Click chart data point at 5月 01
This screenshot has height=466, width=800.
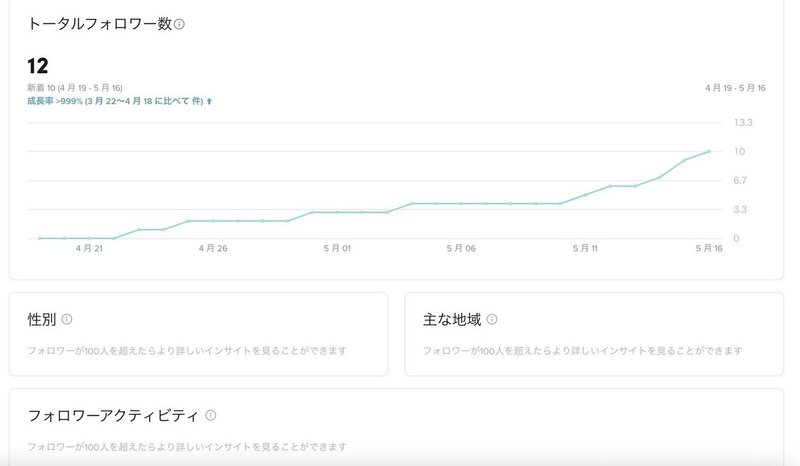337,212
